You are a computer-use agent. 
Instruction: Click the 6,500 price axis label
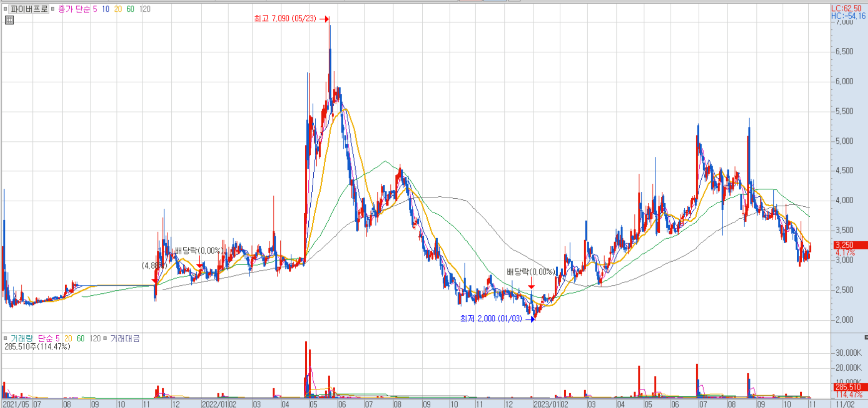[x=844, y=51]
